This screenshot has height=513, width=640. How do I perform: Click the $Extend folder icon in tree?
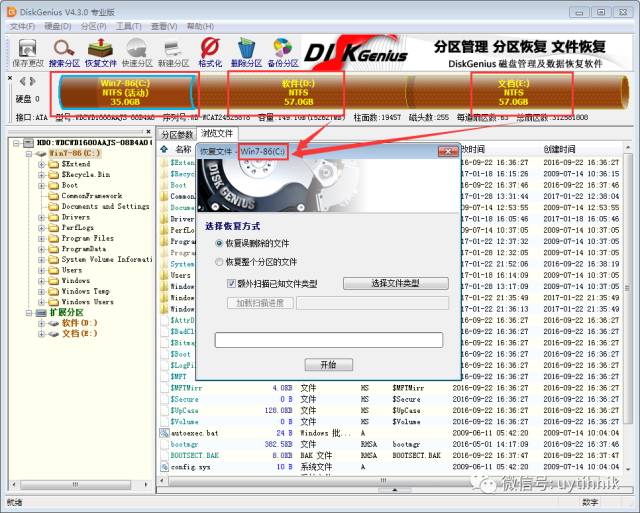coord(53,164)
